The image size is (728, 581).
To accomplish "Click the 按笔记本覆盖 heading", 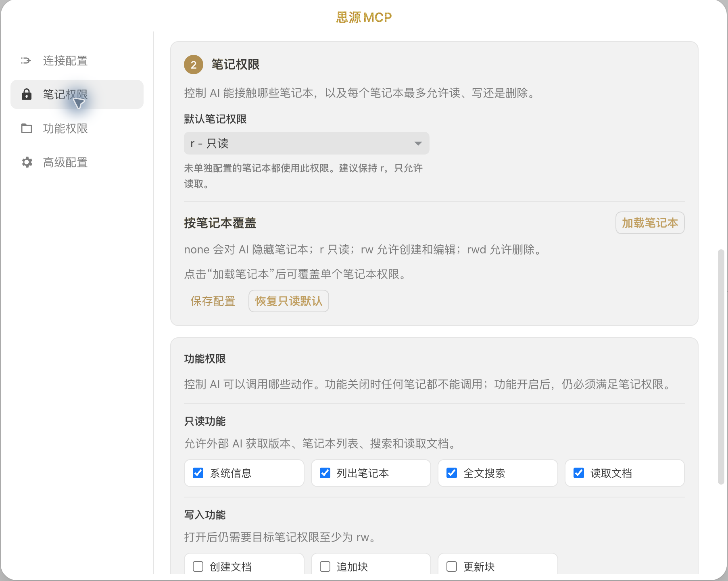I will pyautogui.click(x=220, y=223).
